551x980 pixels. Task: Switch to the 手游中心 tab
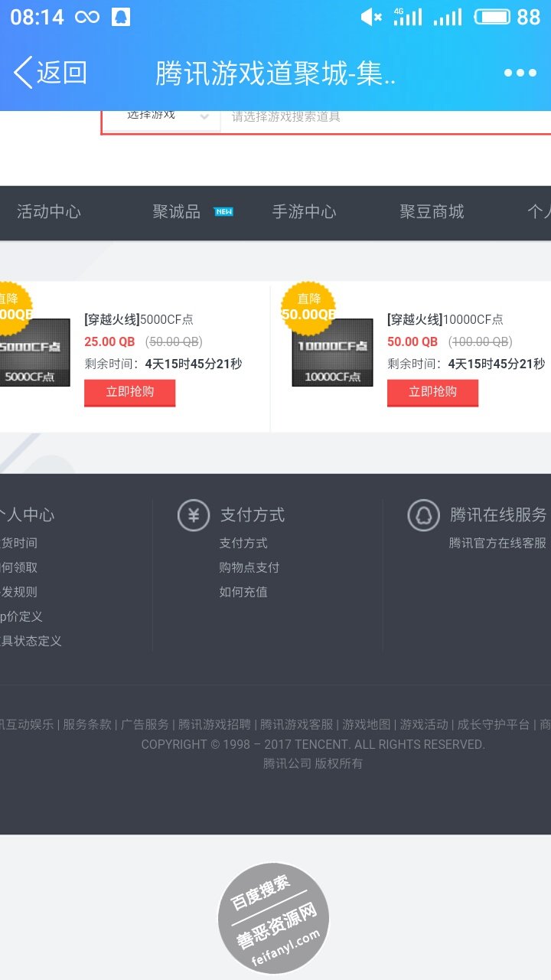tap(304, 212)
